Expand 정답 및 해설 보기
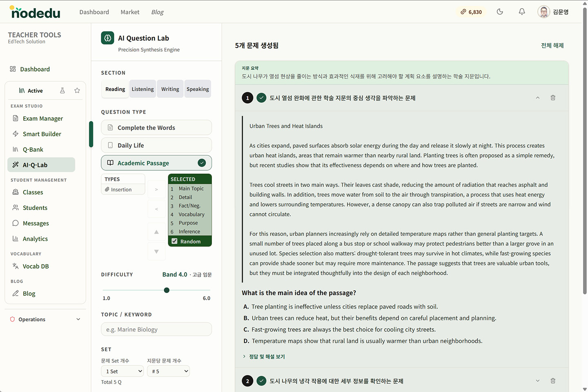The height and width of the screenshot is (392, 588). click(x=264, y=356)
